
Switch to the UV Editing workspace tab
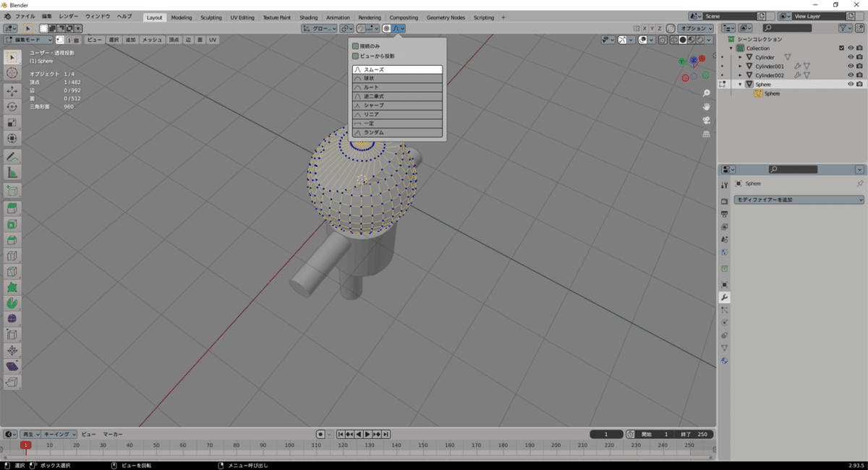pyautogui.click(x=242, y=17)
